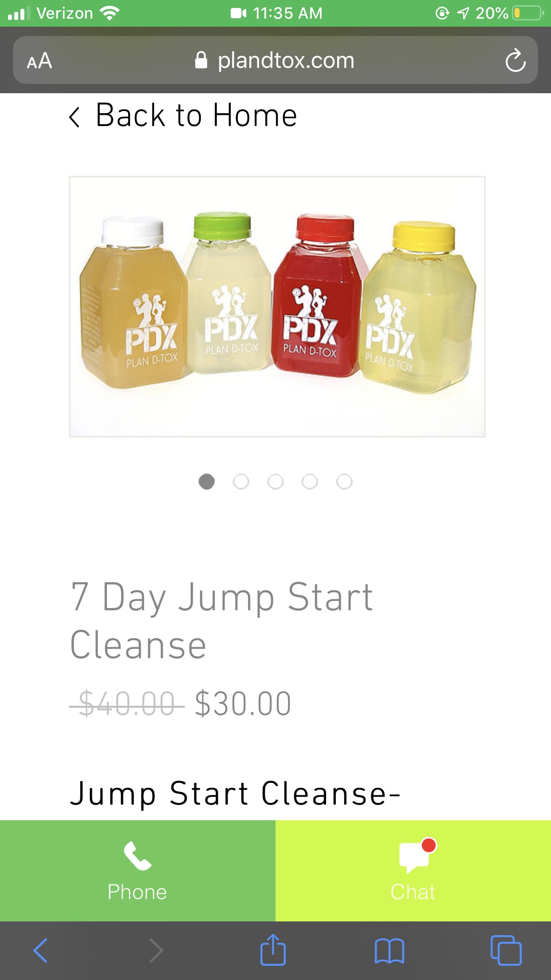Select the fifth image carousel dot

tap(344, 482)
